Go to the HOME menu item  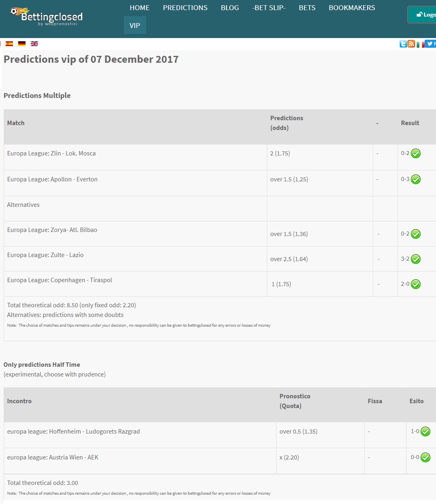point(140,8)
